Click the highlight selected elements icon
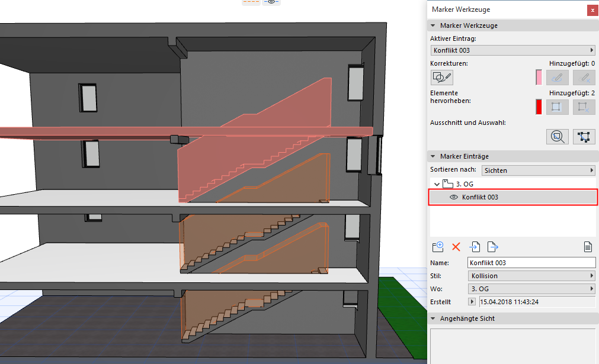 557,107
